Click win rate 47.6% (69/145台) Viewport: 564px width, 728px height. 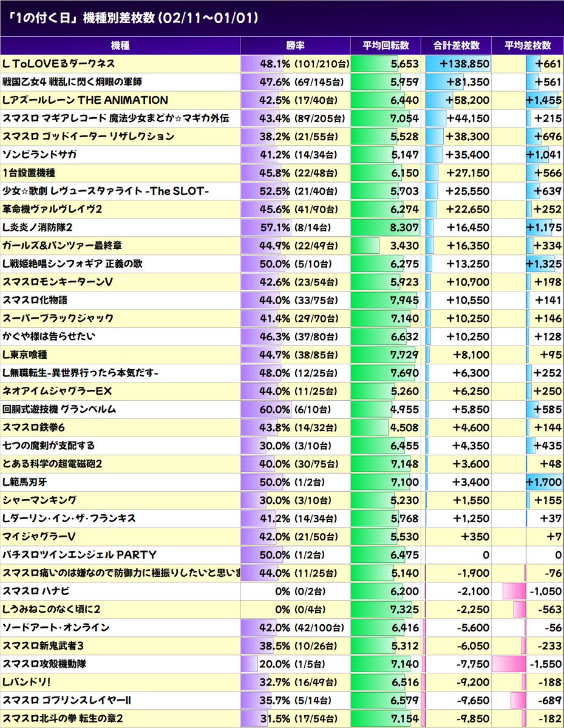tap(302, 82)
